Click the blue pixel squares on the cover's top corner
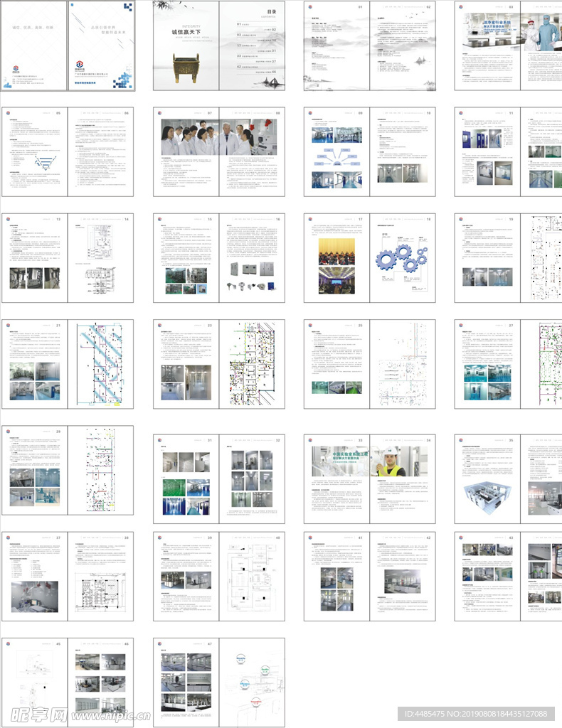This screenshot has height=728, width=562. pos(126,8)
